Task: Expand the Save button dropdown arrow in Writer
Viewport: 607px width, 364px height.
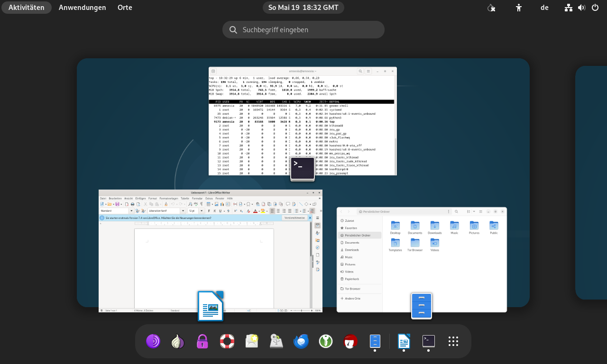Action: 121,204
